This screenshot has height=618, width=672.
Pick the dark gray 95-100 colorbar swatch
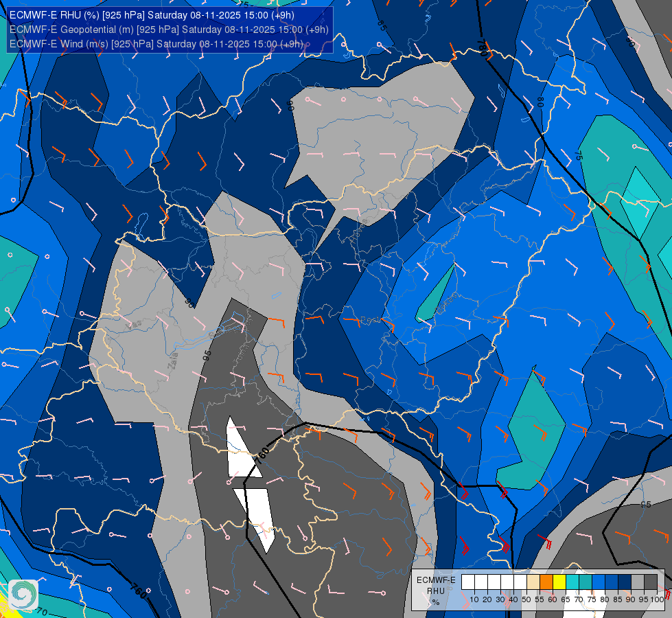tap(651, 582)
